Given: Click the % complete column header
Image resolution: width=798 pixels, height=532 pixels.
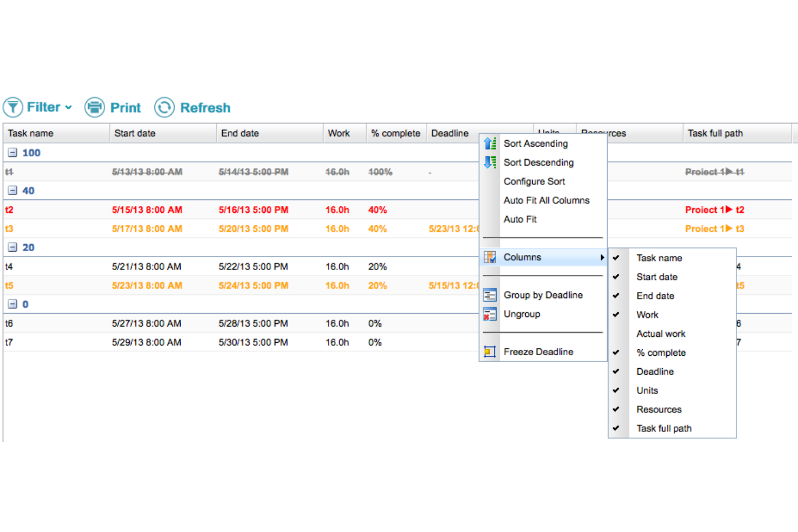Looking at the screenshot, I should (396, 133).
